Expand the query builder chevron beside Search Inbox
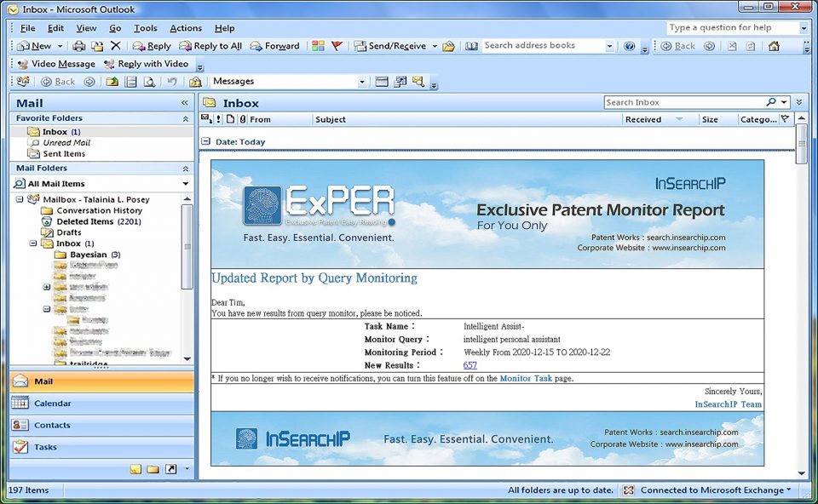818x504 pixels. (x=798, y=102)
